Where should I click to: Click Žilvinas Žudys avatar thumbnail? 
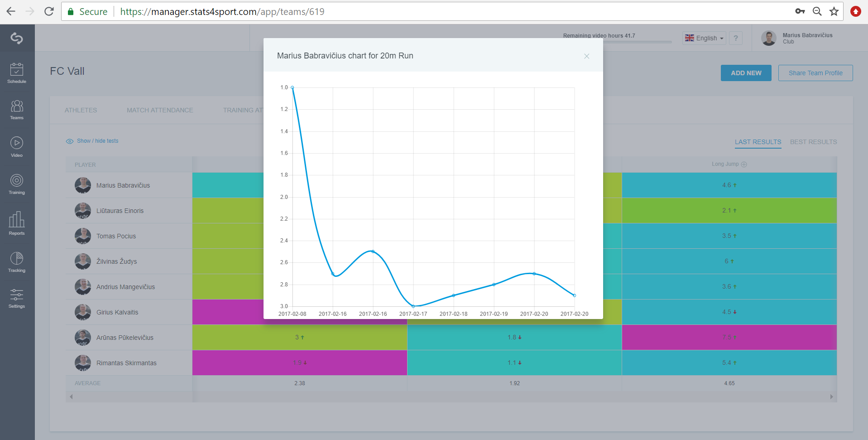83,261
